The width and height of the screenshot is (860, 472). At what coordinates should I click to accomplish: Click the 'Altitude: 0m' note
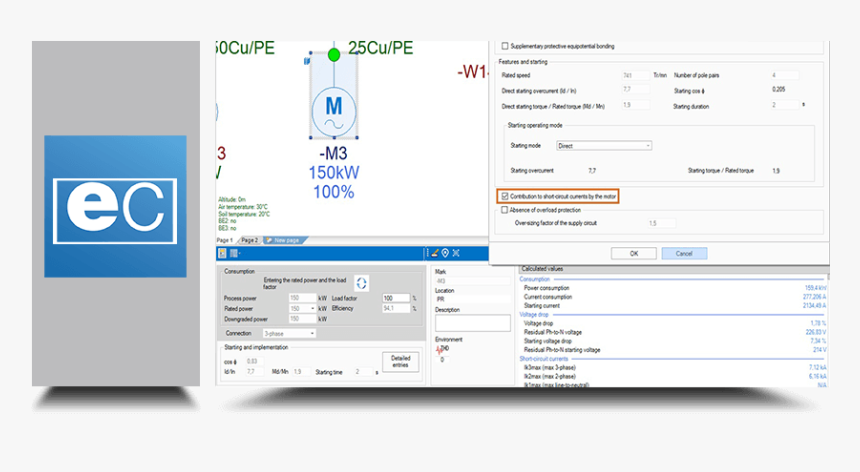tap(232, 200)
